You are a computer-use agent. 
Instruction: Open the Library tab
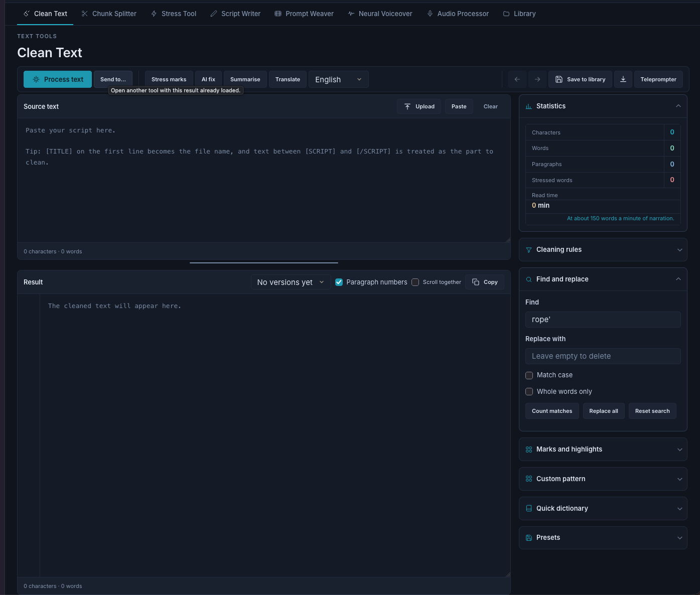coord(519,14)
